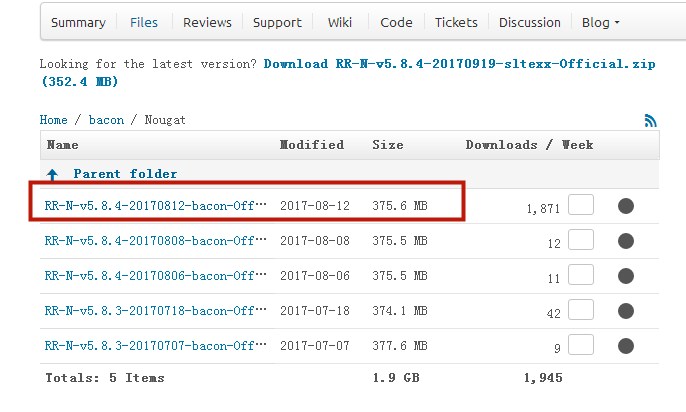Click the 375.6 MB size value
This screenshot has height=412, width=686.
click(x=400, y=206)
